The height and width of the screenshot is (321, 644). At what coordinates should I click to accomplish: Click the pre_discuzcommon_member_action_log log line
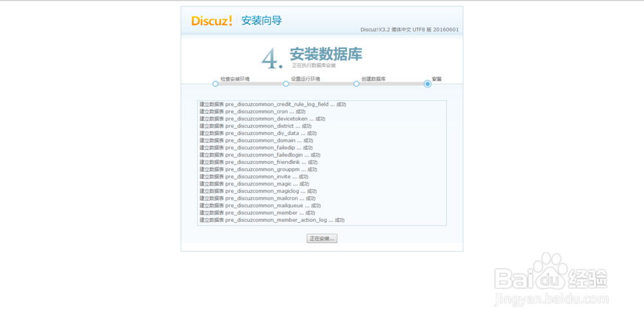coord(272,220)
